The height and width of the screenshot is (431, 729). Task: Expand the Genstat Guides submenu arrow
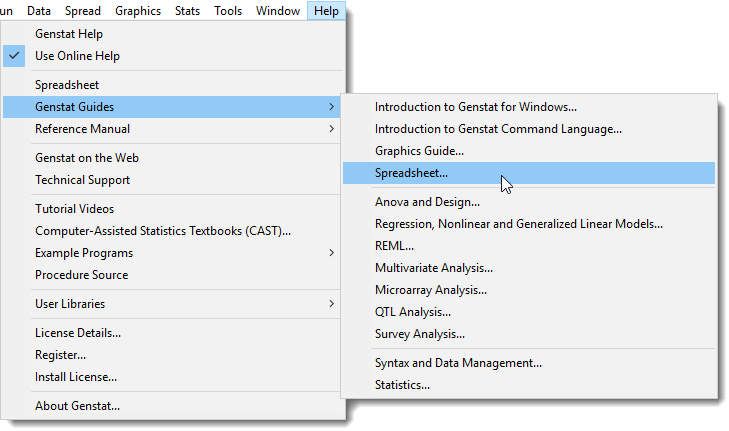pyautogui.click(x=331, y=106)
